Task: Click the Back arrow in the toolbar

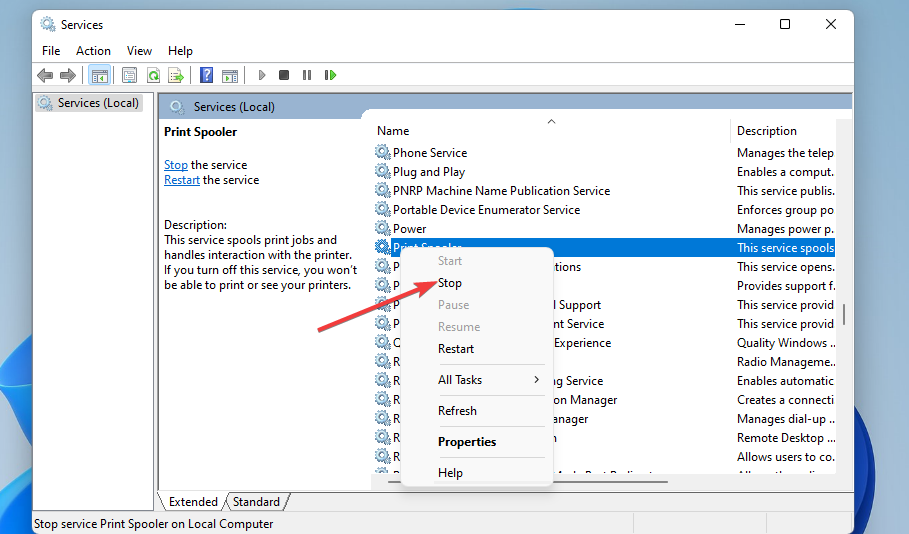Action: pyautogui.click(x=45, y=75)
